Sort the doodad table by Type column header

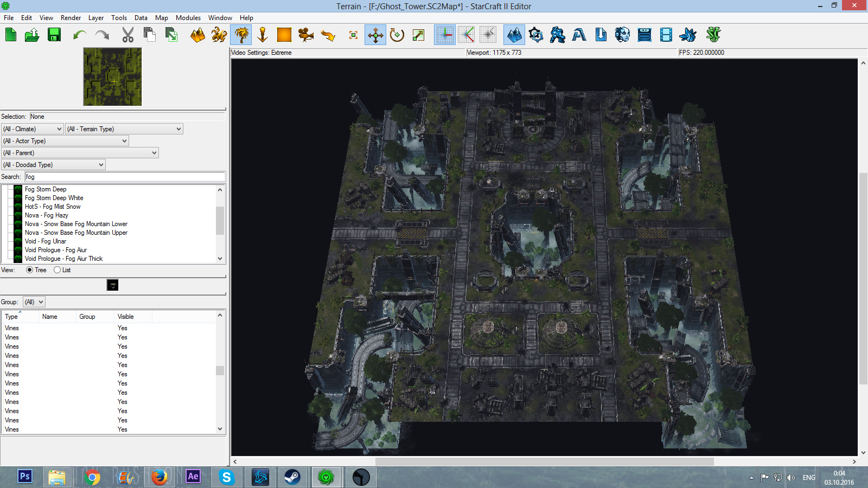20,317
